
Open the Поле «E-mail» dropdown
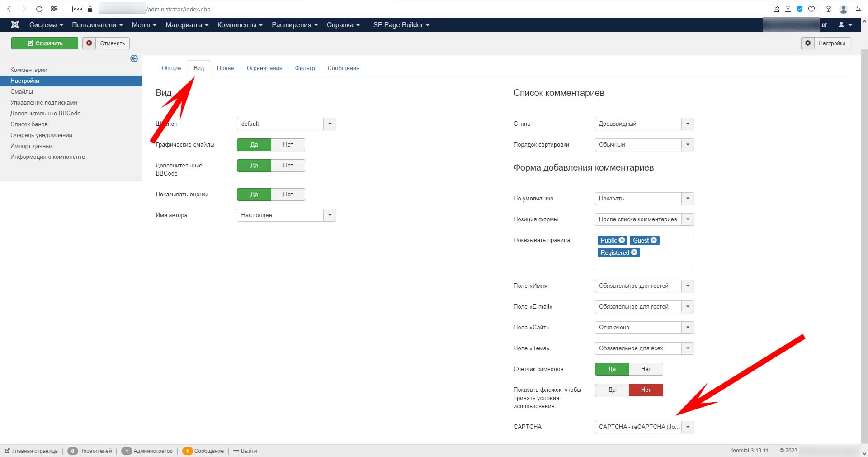pos(644,307)
